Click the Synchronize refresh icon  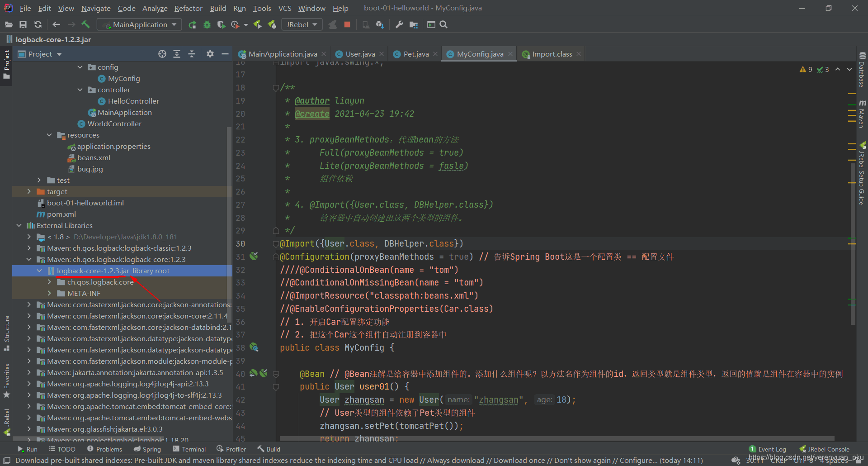[38, 24]
